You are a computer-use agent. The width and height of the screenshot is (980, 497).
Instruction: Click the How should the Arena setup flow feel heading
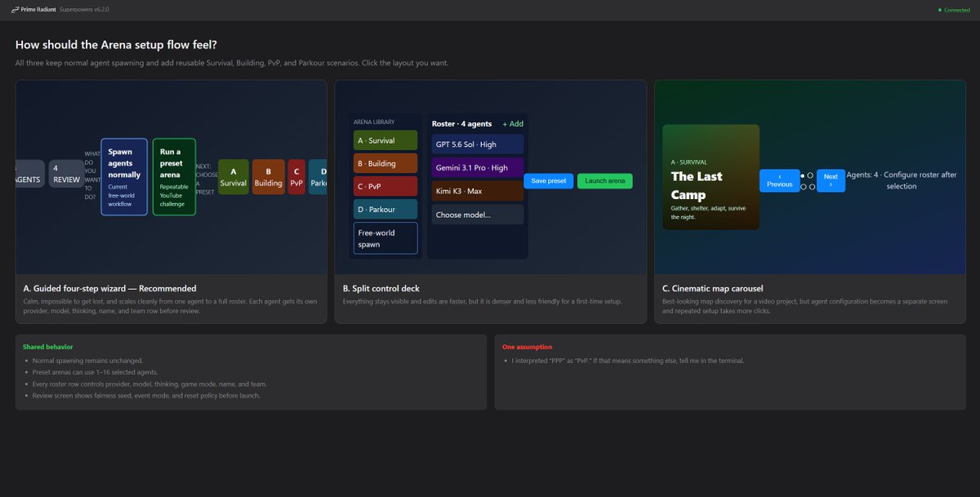[116, 45]
